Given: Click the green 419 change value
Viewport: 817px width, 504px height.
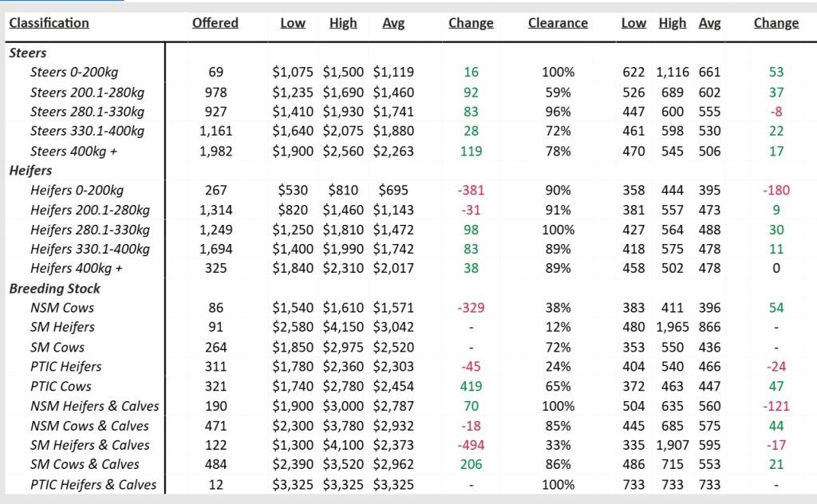Looking at the screenshot, I should 471,386.
